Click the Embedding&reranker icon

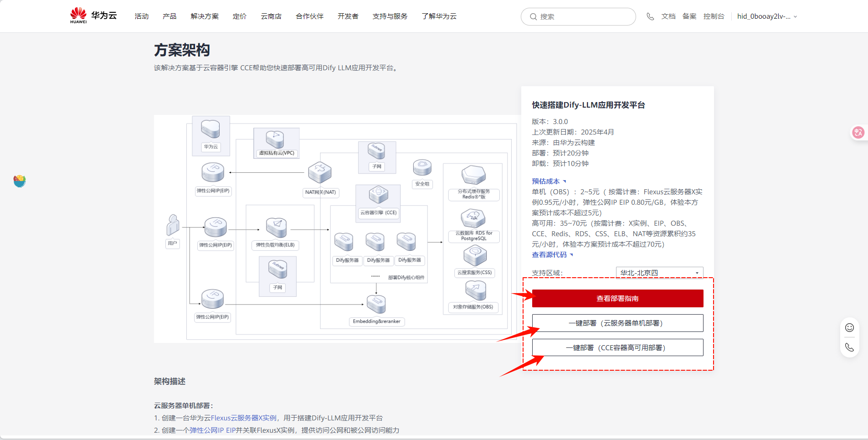point(376,304)
